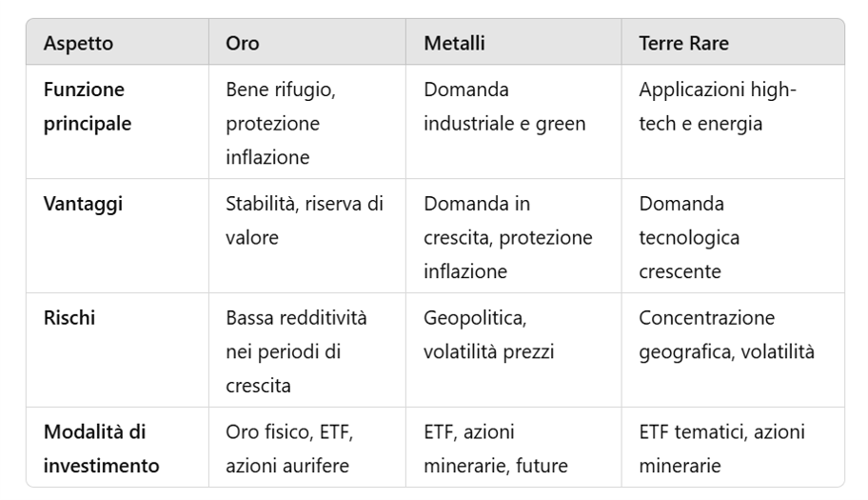Image resolution: width=868 pixels, height=500 pixels.
Task: Click the 'ETF tematici, azioni minerarie' cell
Action: coord(721,449)
